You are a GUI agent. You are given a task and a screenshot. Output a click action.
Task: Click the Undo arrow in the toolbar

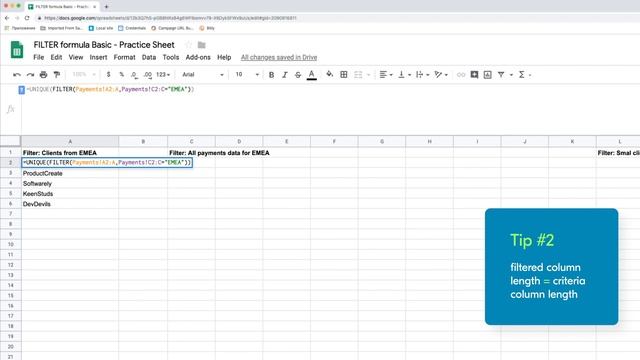17,75
